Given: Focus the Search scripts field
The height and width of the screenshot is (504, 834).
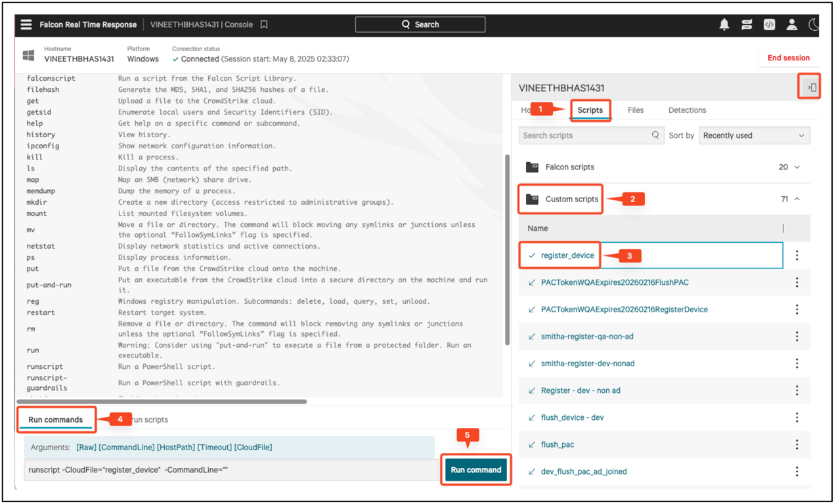Looking at the screenshot, I should [590, 135].
